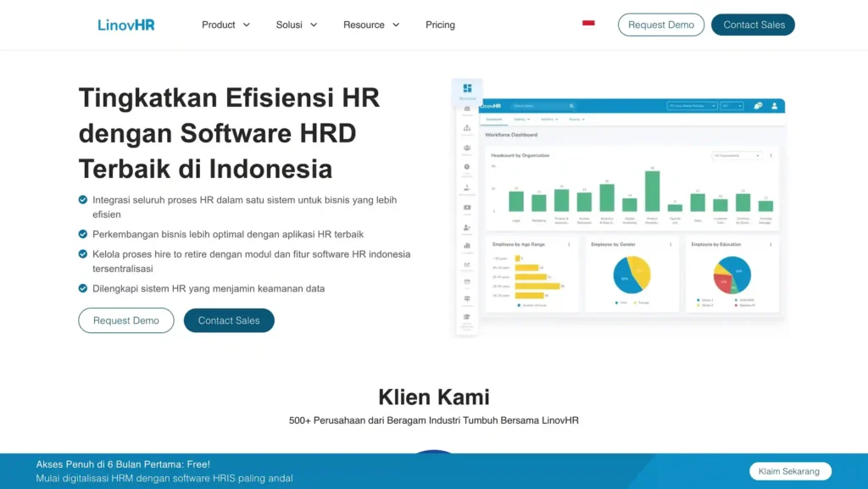The height and width of the screenshot is (489, 868).
Task: Expand the Product menu chevron
Action: tap(247, 25)
